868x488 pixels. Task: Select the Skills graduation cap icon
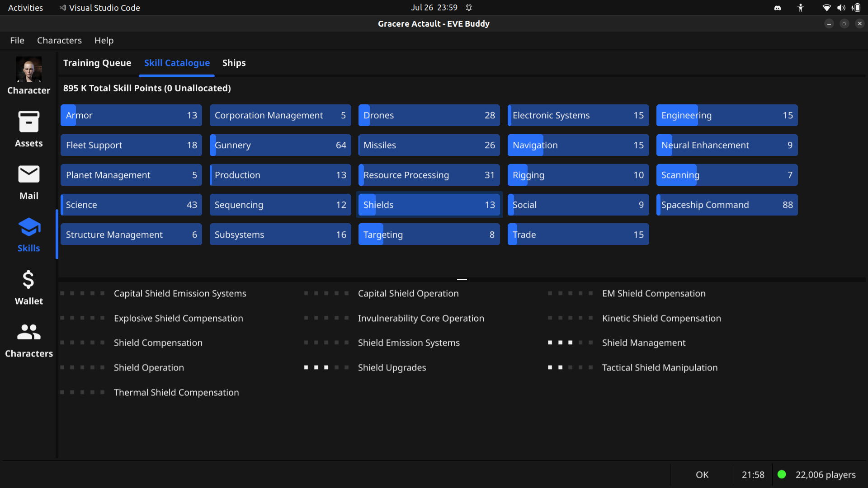coord(29,227)
